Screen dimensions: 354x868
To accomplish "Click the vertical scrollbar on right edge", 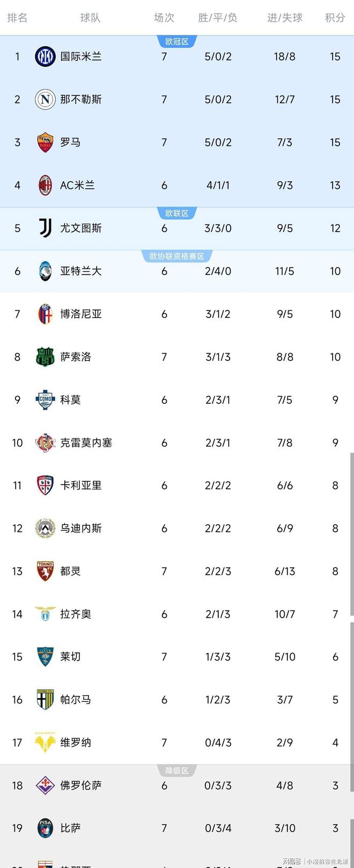I will (351, 536).
